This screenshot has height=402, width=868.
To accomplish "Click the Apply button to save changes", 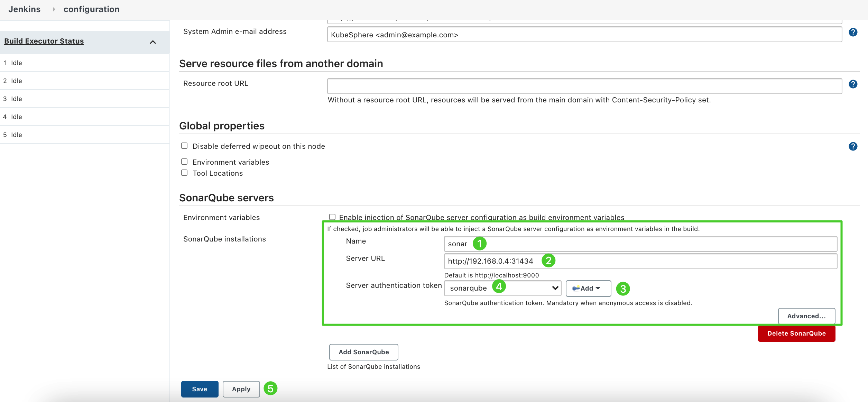I will [x=241, y=389].
